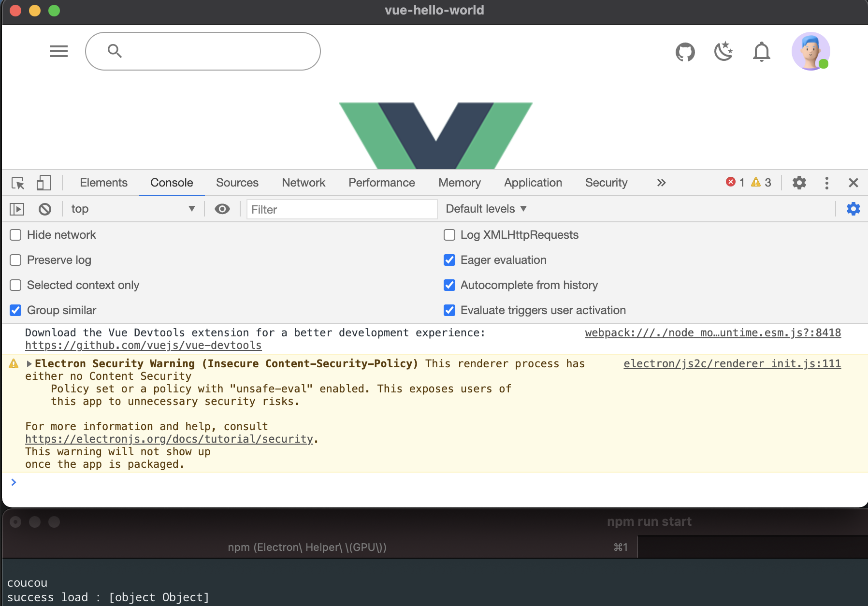Click the console prompt chevron

[x=14, y=482]
